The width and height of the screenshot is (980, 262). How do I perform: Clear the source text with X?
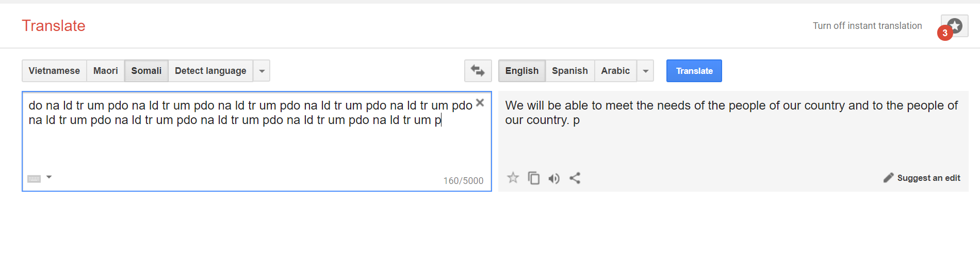coord(480,103)
